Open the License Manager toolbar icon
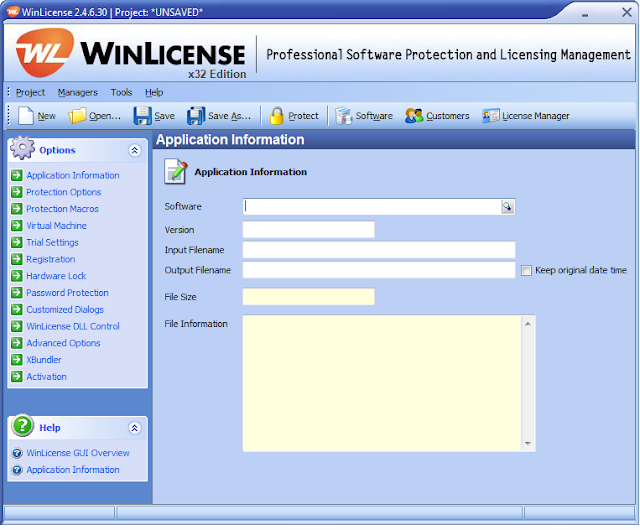640x530 pixels. (x=490, y=116)
